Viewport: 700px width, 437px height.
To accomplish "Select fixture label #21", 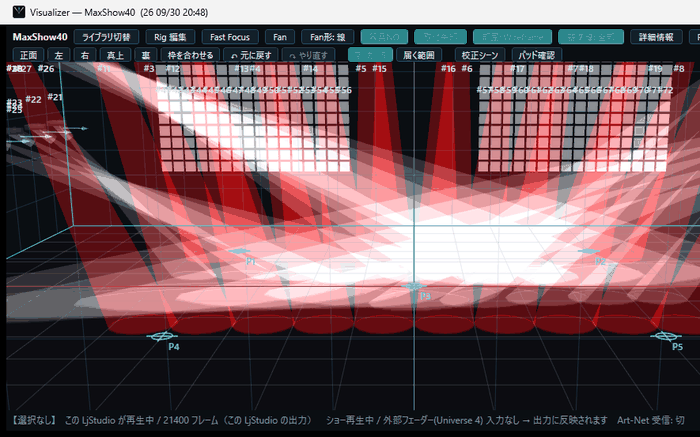I will 55,97.
